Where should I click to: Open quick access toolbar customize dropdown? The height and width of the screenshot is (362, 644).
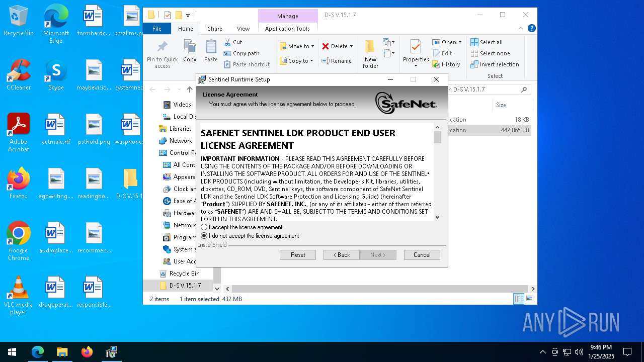click(x=188, y=15)
